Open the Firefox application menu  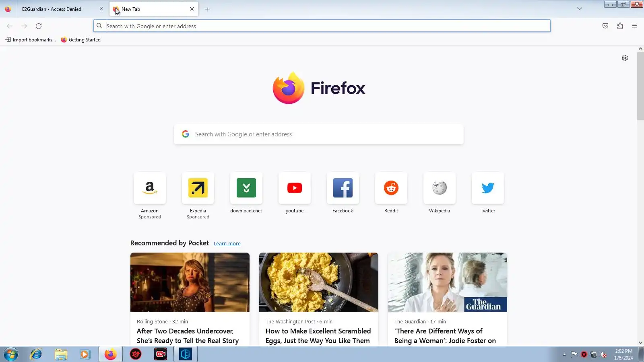click(x=634, y=26)
